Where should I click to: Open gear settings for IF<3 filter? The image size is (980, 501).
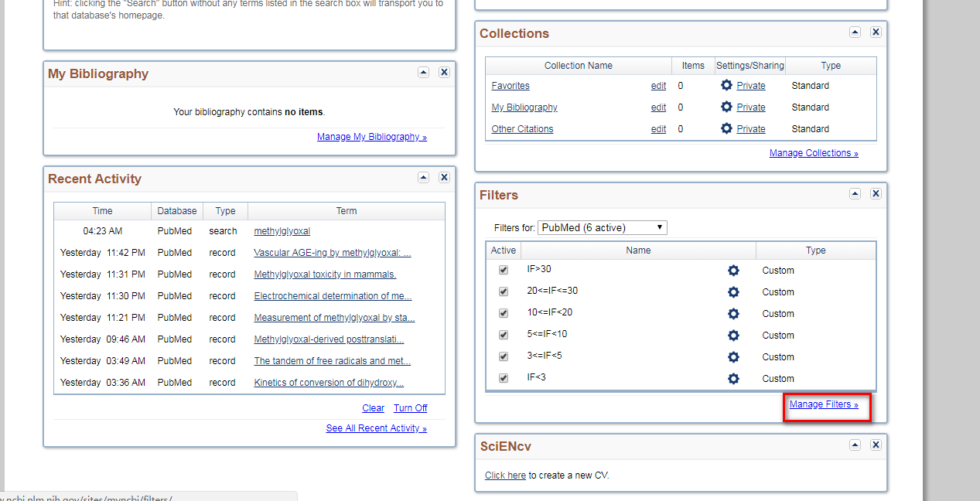733,379
